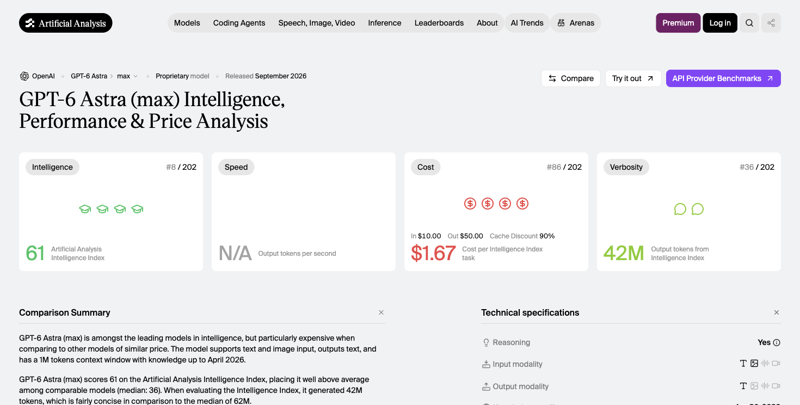Viewport: 800px width, 405px height.
Task: Click the Arenas binoculars icon
Action: pos(561,23)
